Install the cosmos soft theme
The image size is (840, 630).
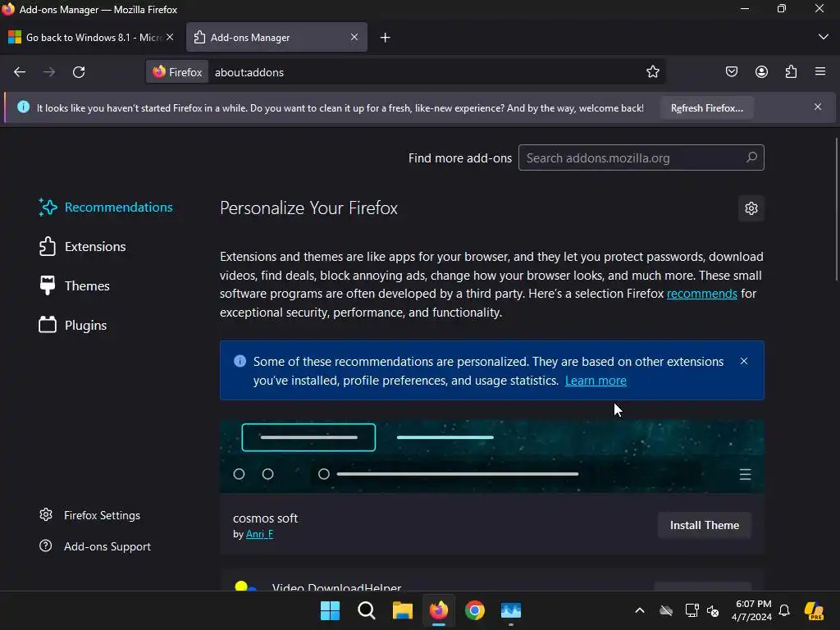pos(704,526)
